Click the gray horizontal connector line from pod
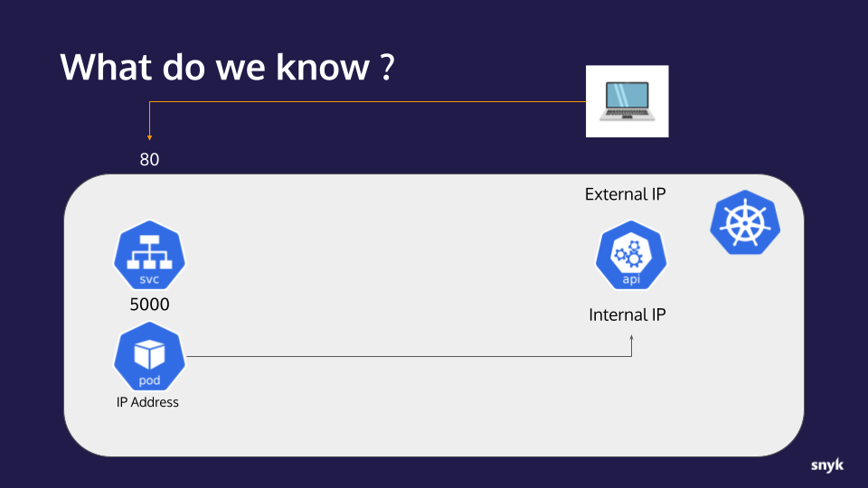Screen dimensions: 868x488 (407, 357)
